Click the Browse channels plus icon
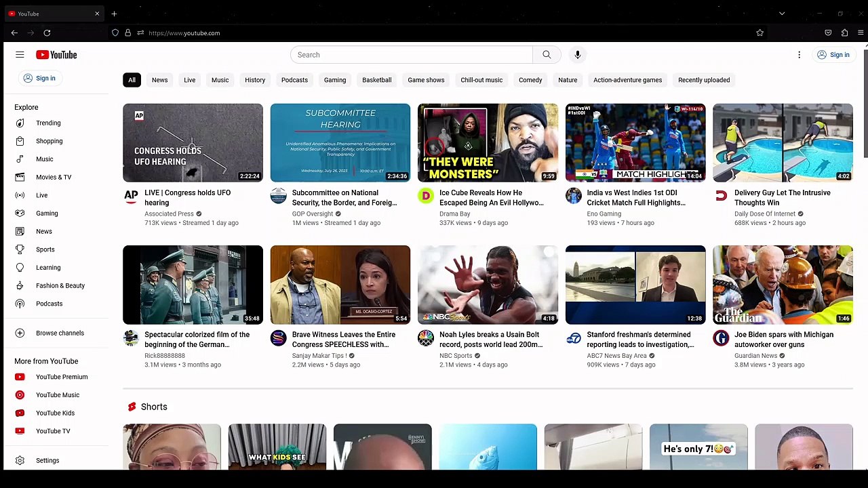This screenshot has height=488, width=868. (x=20, y=333)
